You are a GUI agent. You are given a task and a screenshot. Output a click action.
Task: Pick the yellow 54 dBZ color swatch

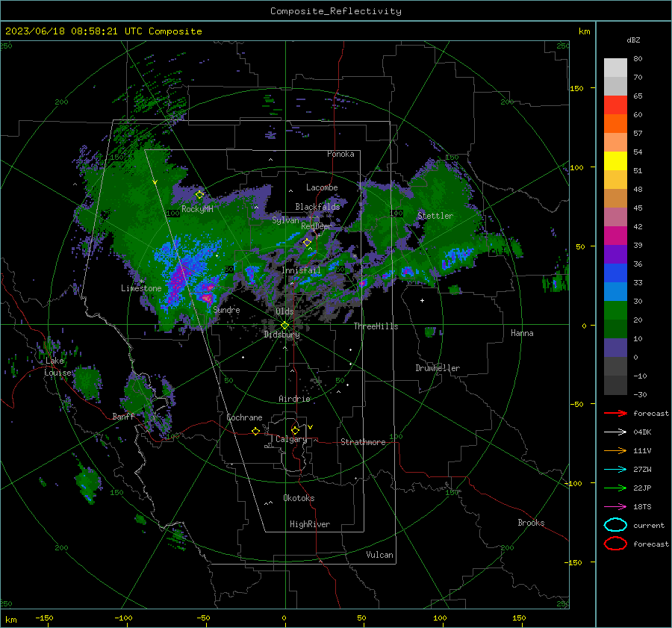pyautogui.click(x=615, y=161)
